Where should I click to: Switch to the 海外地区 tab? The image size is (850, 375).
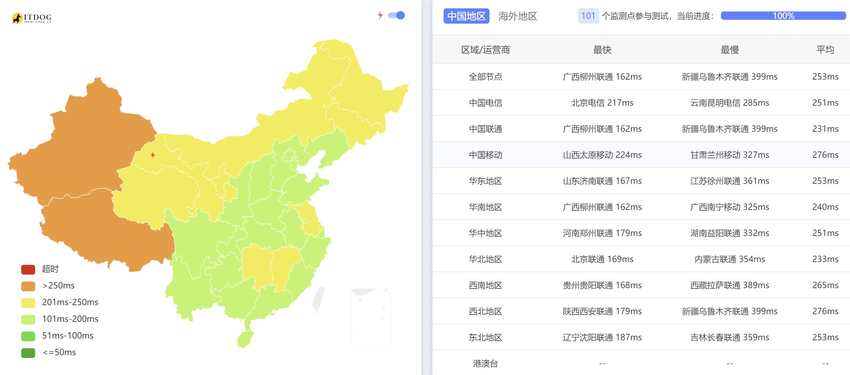(518, 16)
